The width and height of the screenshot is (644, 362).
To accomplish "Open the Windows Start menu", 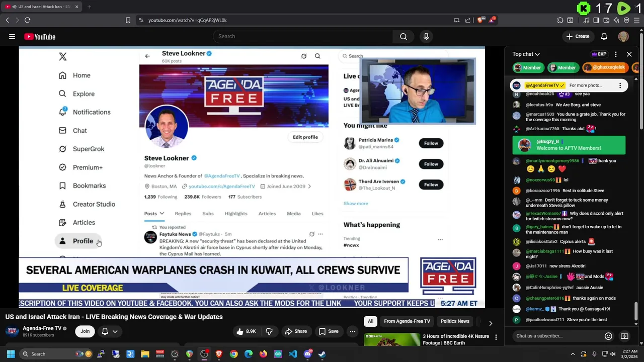I will (11, 354).
